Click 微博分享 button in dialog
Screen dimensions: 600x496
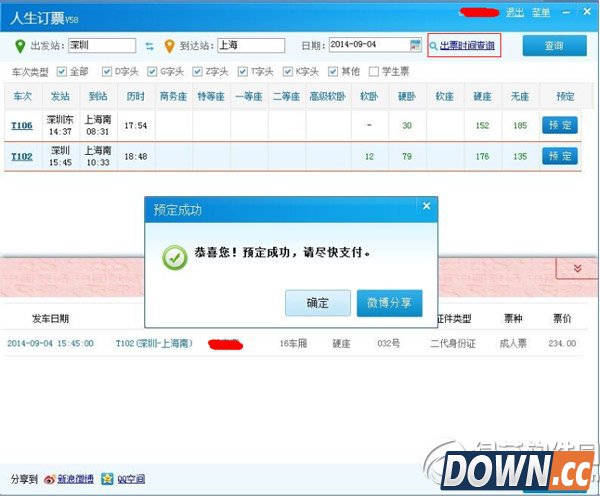click(x=390, y=303)
